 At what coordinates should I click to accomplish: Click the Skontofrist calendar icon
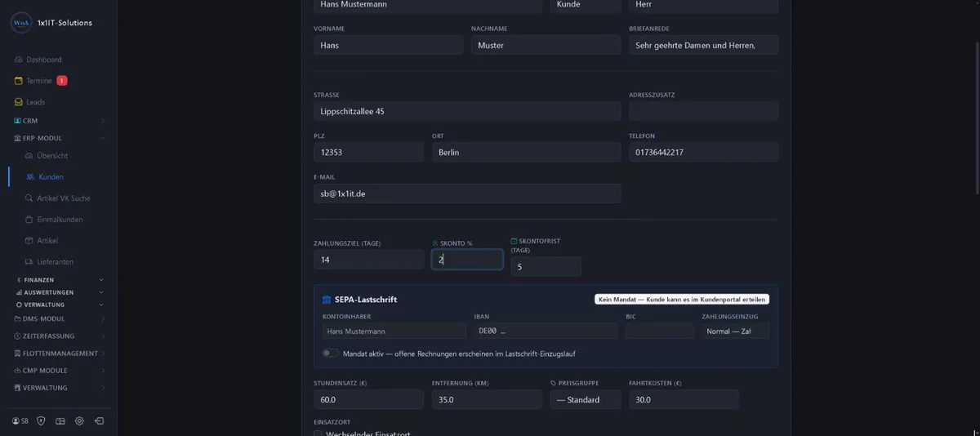pyautogui.click(x=514, y=242)
